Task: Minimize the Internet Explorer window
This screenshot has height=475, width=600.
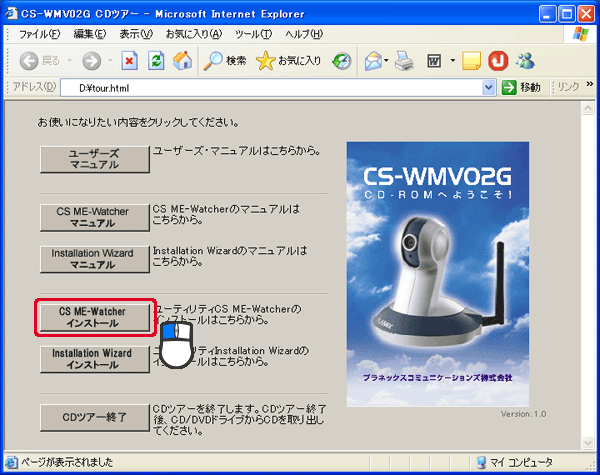Action: (548, 14)
